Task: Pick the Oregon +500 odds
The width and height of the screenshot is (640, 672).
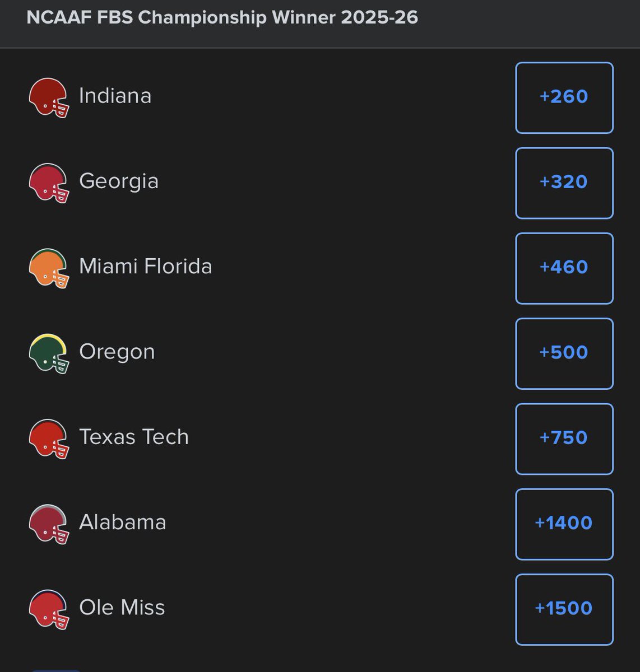Action: 564,353
